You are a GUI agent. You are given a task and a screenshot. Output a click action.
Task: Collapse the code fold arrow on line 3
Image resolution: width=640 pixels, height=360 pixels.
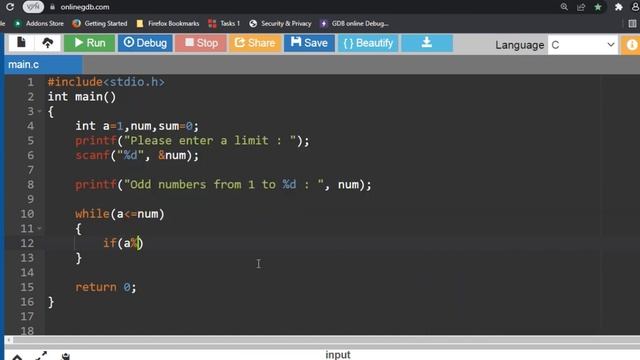coord(40,111)
